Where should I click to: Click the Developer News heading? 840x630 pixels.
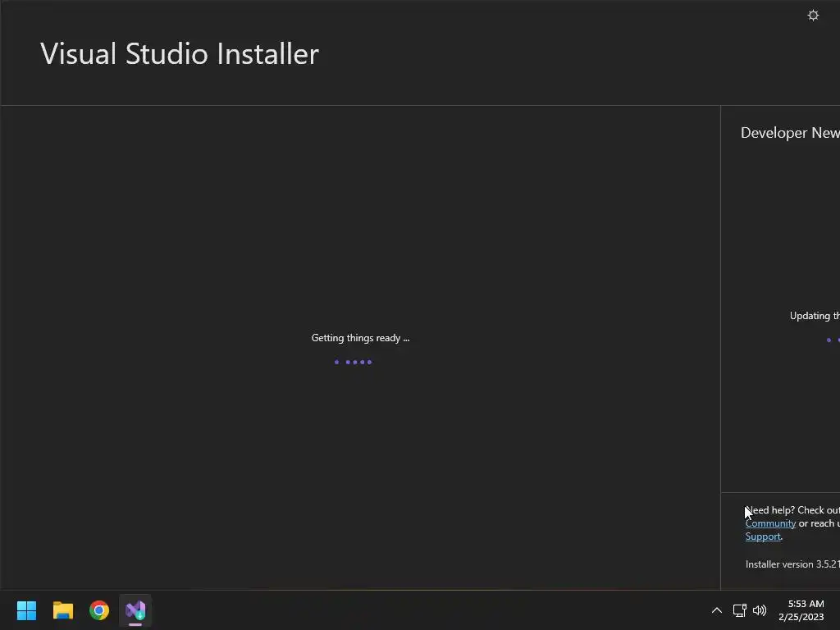tap(790, 133)
